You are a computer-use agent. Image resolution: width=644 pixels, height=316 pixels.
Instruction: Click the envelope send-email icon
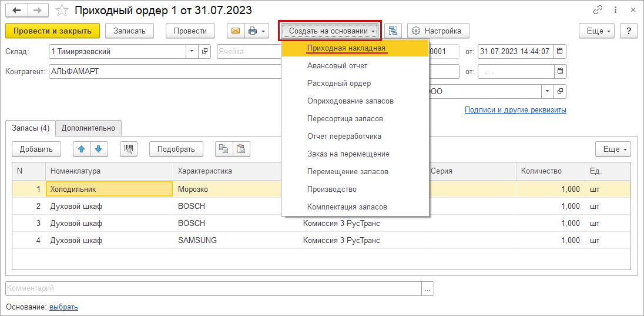(236, 31)
